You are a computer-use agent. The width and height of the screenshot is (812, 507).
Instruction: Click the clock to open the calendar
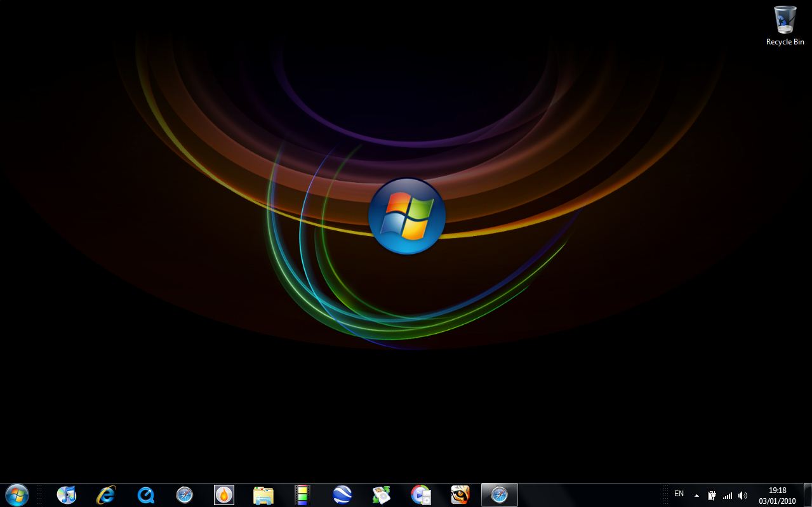click(776, 494)
